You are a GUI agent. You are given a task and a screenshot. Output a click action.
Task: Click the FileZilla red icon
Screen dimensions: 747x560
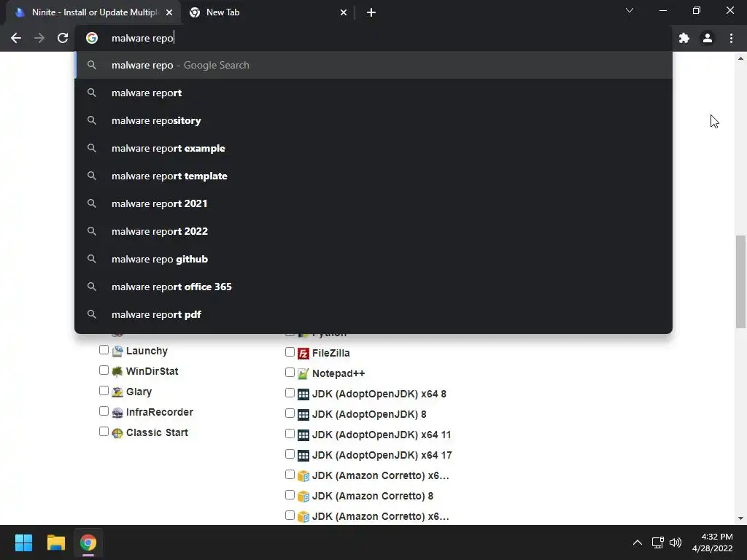coord(303,354)
